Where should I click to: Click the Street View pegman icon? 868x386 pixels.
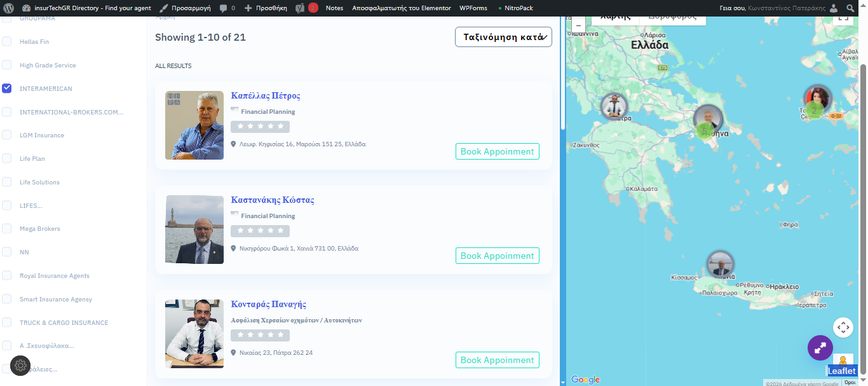pyautogui.click(x=843, y=361)
